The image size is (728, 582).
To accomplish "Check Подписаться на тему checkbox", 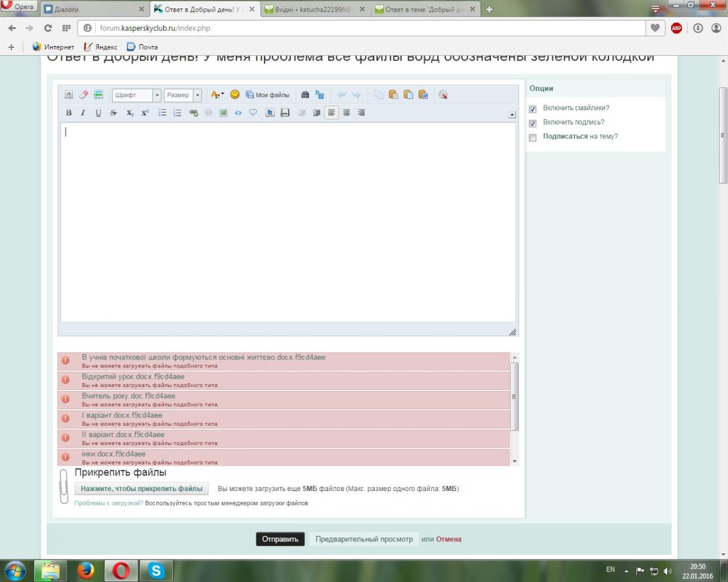I will pos(533,138).
